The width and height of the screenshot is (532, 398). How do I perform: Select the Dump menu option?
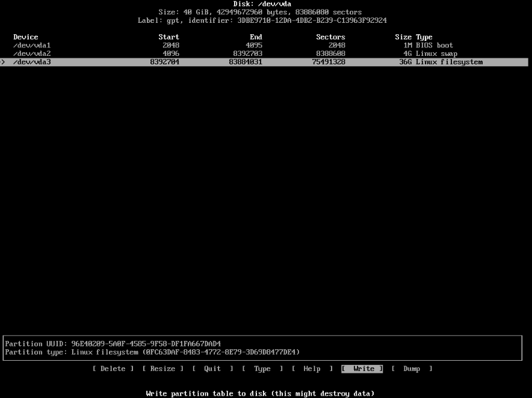coord(412,369)
